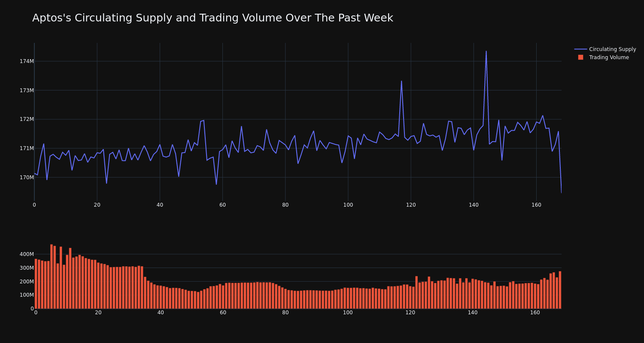Click the 170M y-axis label
Viewport: 644px width, 343px height.
[27, 178]
